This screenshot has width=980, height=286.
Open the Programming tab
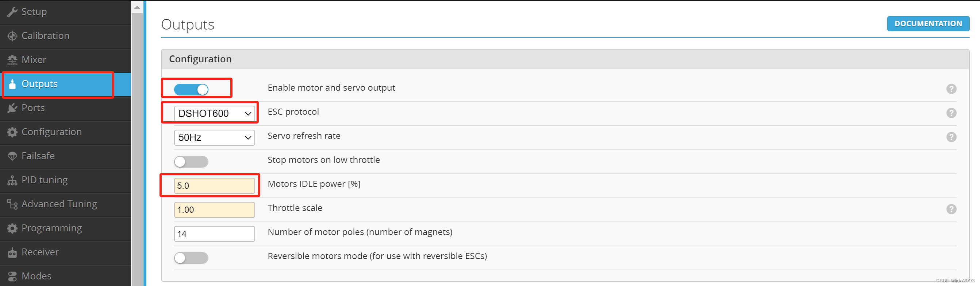(51, 228)
